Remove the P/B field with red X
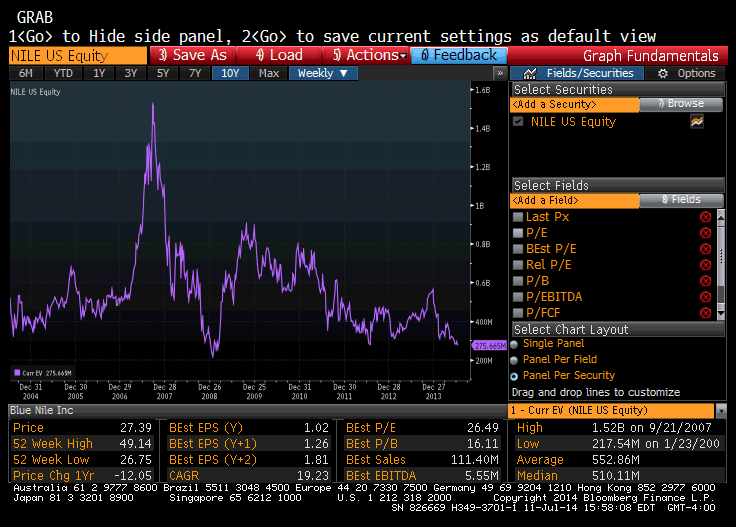 pyautogui.click(x=705, y=281)
